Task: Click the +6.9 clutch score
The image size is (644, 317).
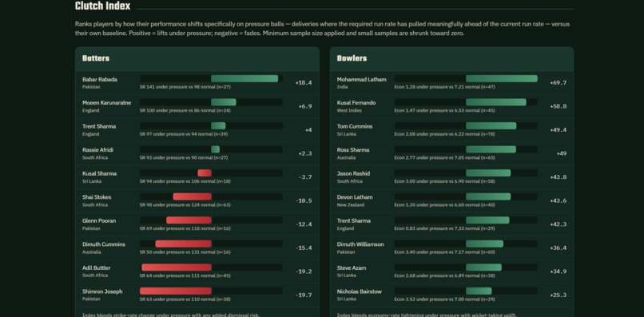Action: pos(305,106)
